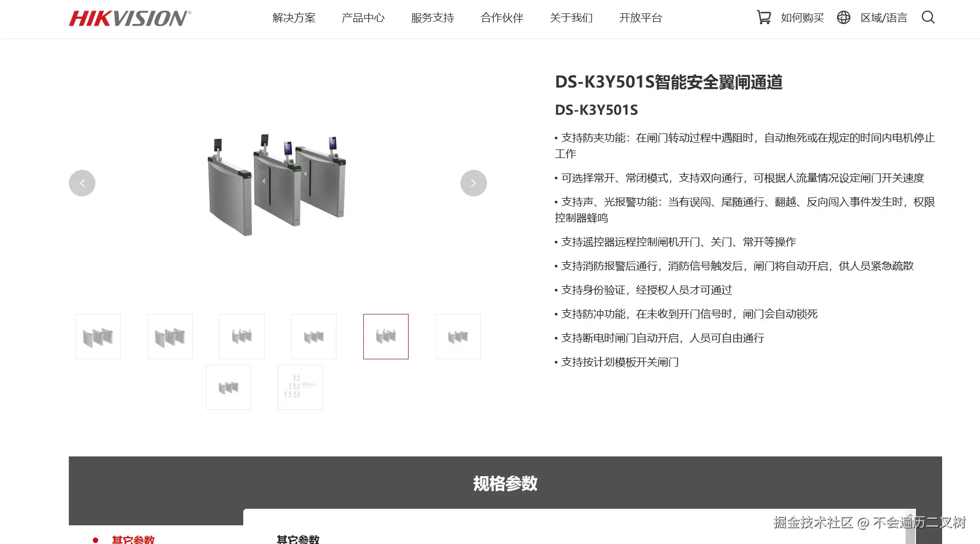Open the 开放平台 menu
Screen dimensions: 980x544
(x=641, y=18)
